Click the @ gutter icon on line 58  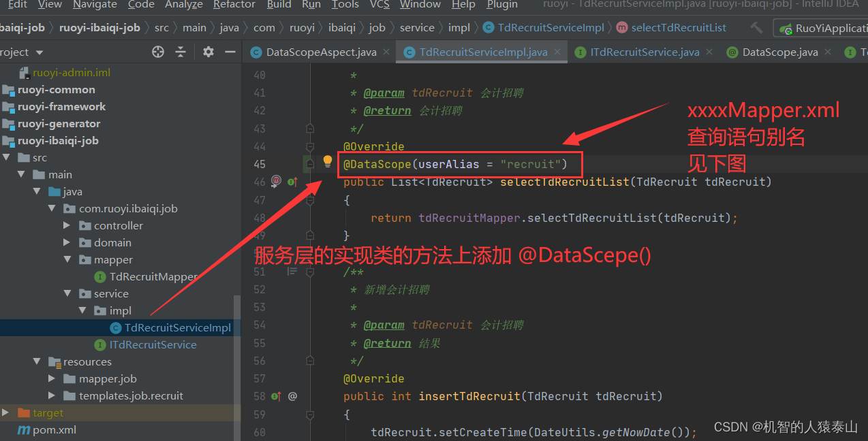[x=293, y=395]
